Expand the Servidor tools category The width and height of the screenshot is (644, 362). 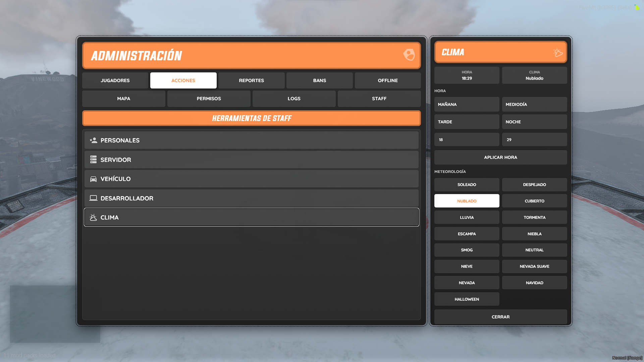(251, 160)
